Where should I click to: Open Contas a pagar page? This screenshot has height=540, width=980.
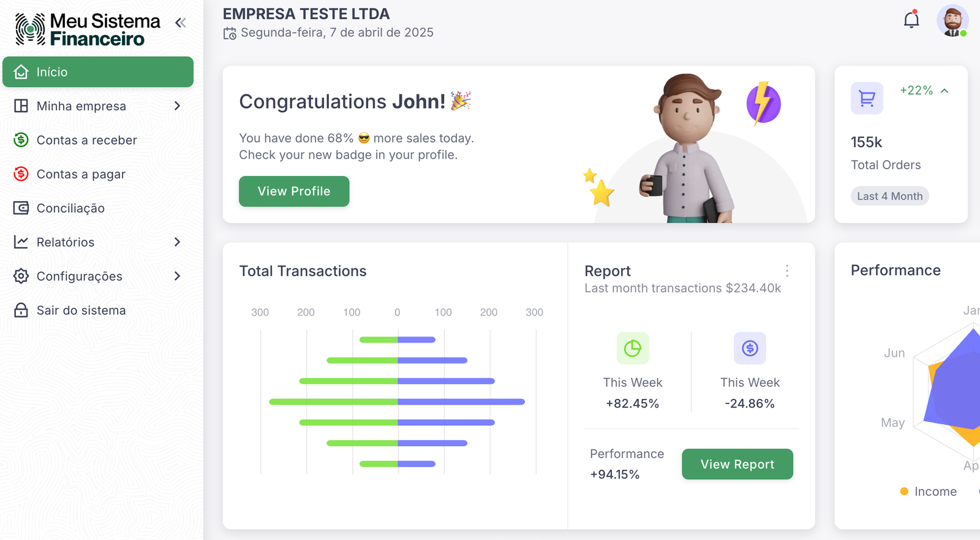tap(81, 175)
